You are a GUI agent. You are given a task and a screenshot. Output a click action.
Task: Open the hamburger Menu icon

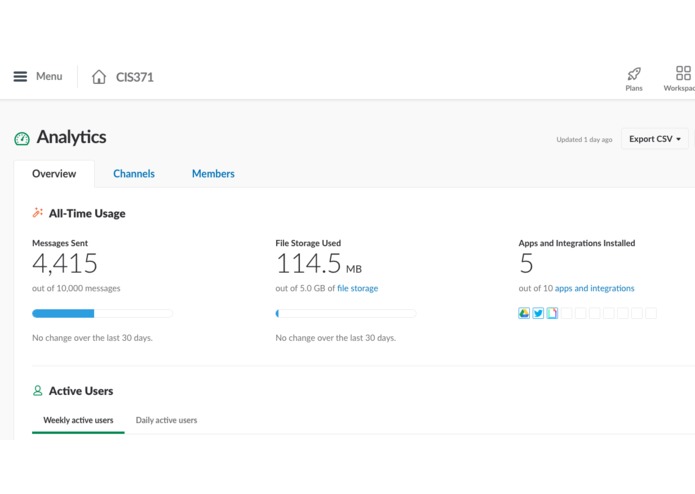[x=20, y=77]
